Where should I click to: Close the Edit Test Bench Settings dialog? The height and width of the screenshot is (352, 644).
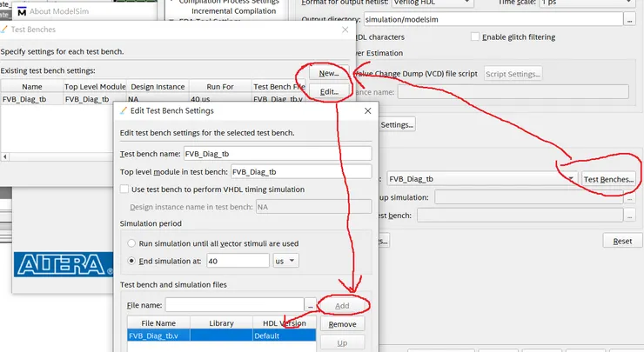367,110
